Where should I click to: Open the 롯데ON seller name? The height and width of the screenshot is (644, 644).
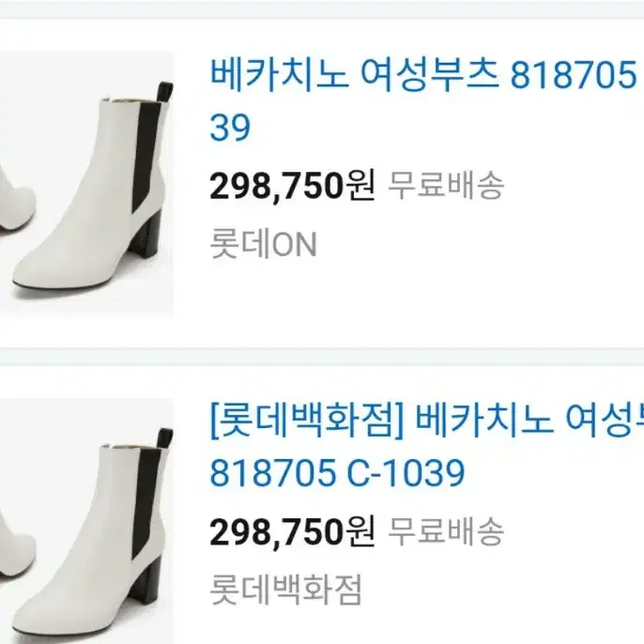point(263,245)
